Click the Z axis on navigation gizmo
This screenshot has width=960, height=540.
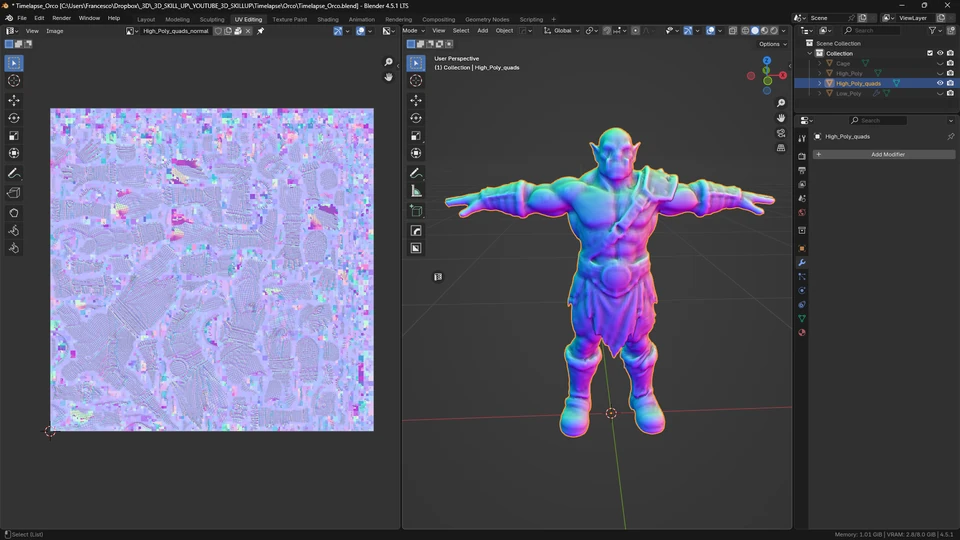[x=767, y=61]
